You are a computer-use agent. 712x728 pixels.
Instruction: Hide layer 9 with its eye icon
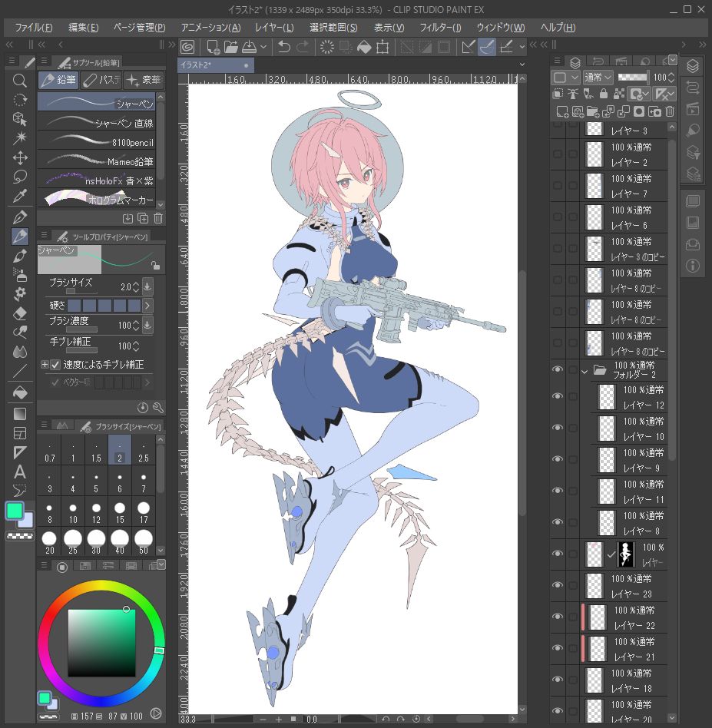coord(558,459)
